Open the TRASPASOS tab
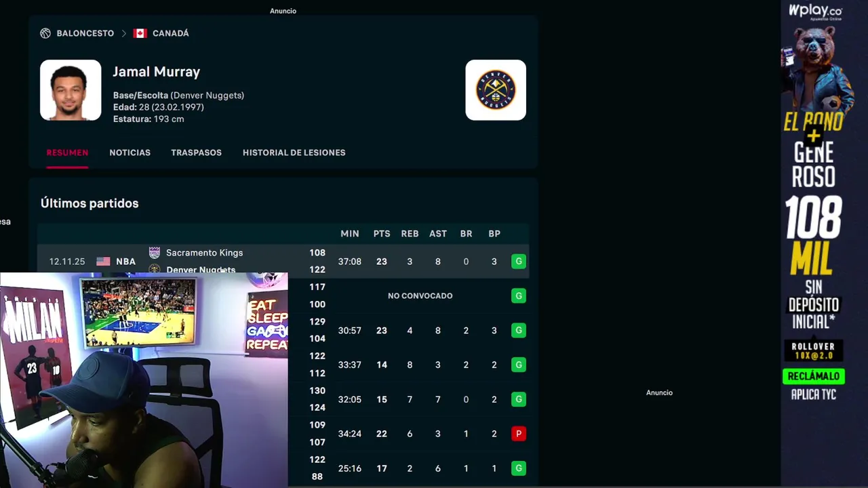868x488 pixels. tap(196, 152)
